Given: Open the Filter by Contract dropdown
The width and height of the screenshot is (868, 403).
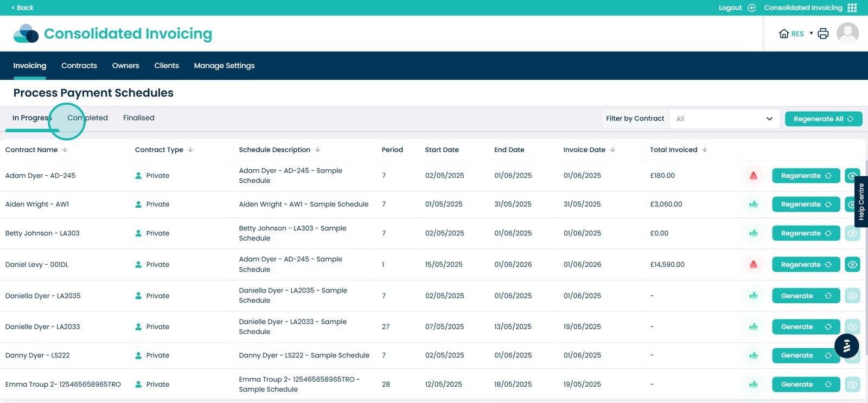Looking at the screenshot, I should pos(724,119).
